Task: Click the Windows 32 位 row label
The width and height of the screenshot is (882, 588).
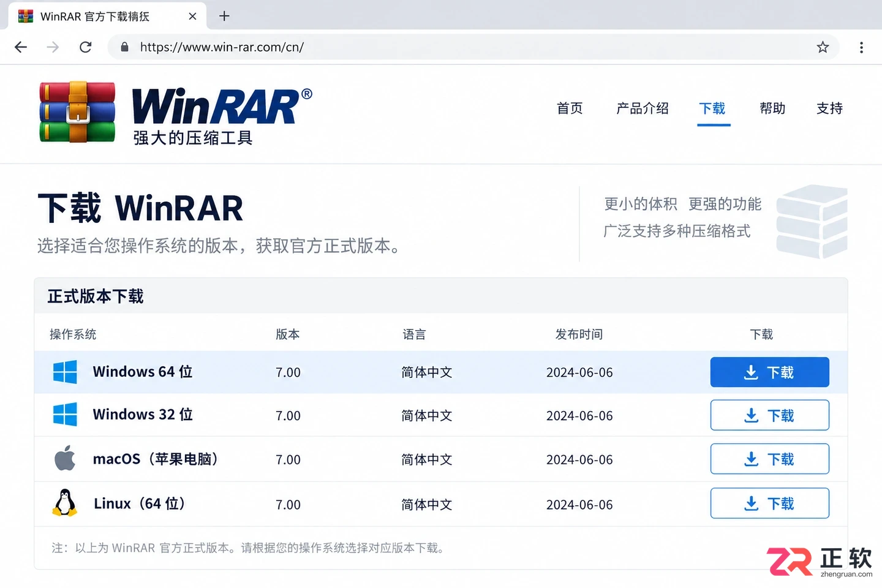Action: tap(143, 415)
